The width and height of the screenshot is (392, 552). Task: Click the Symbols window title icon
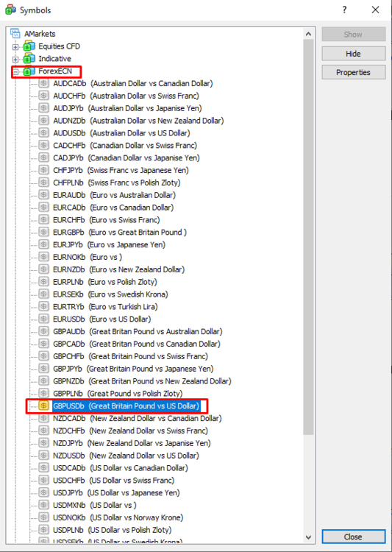10,10
